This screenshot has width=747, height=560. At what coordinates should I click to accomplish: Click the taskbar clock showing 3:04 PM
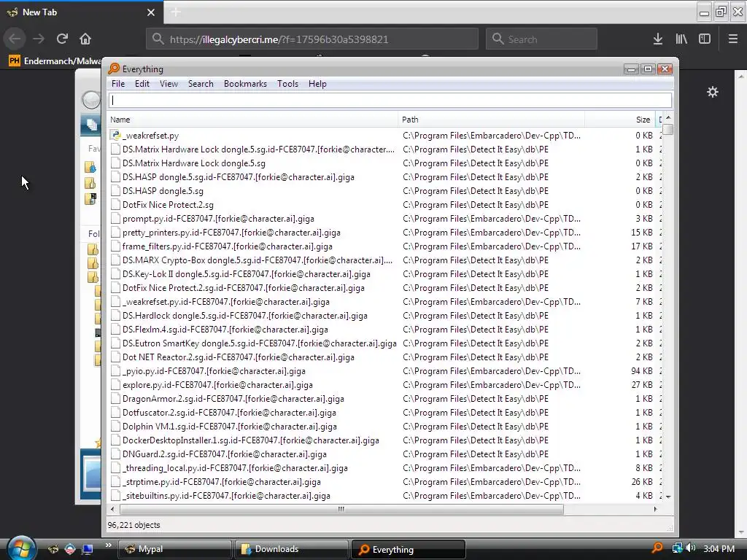719,548
